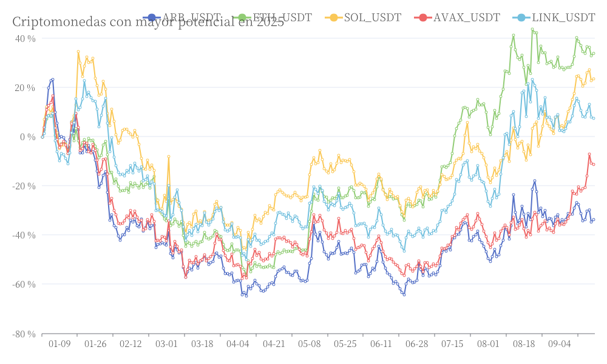Click the light-blue LINK_USDT legend marker
Viewport: 607px width, 364px height.
pos(521,18)
